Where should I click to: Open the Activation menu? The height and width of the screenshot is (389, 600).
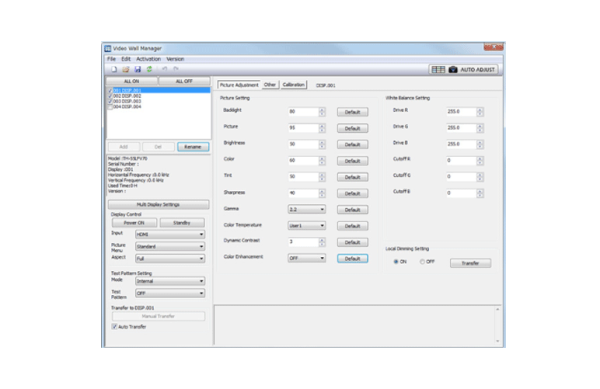pyautogui.click(x=148, y=59)
